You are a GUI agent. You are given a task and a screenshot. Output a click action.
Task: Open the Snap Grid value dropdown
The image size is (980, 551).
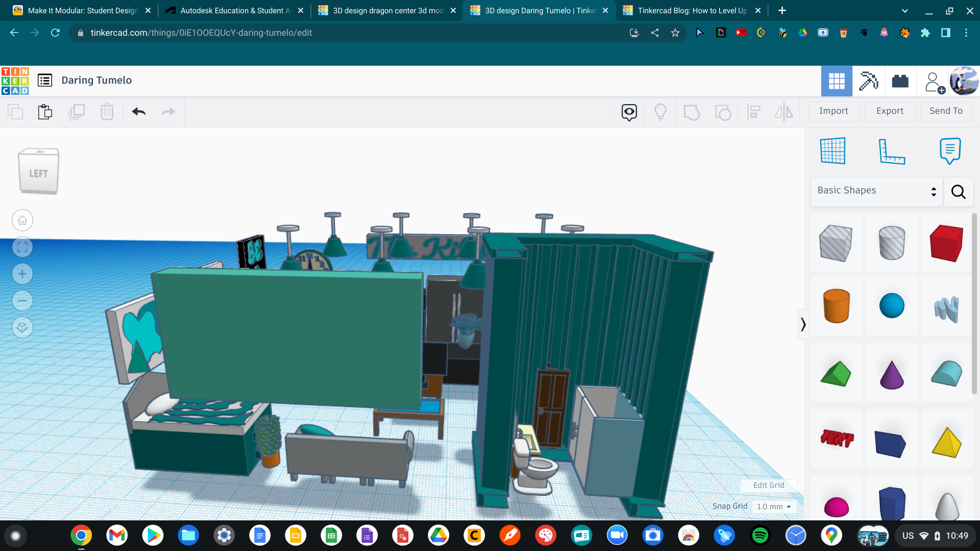pyautogui.click(x=774, y=506)
